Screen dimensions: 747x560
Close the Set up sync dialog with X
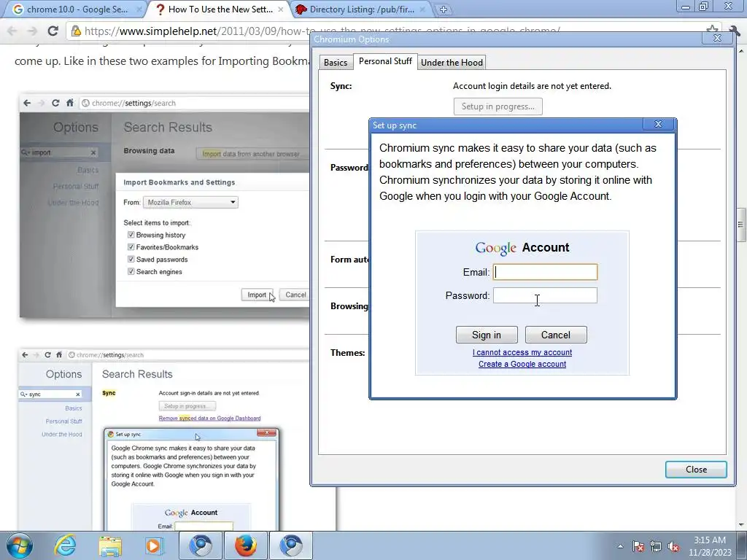(x=658, y=124)
